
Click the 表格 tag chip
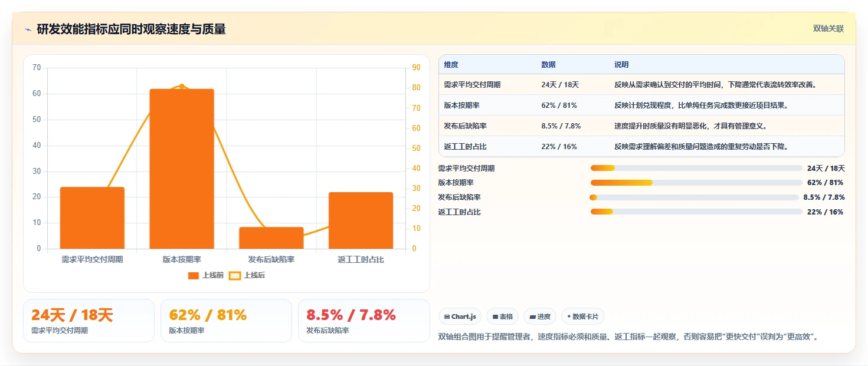[502, 316]
